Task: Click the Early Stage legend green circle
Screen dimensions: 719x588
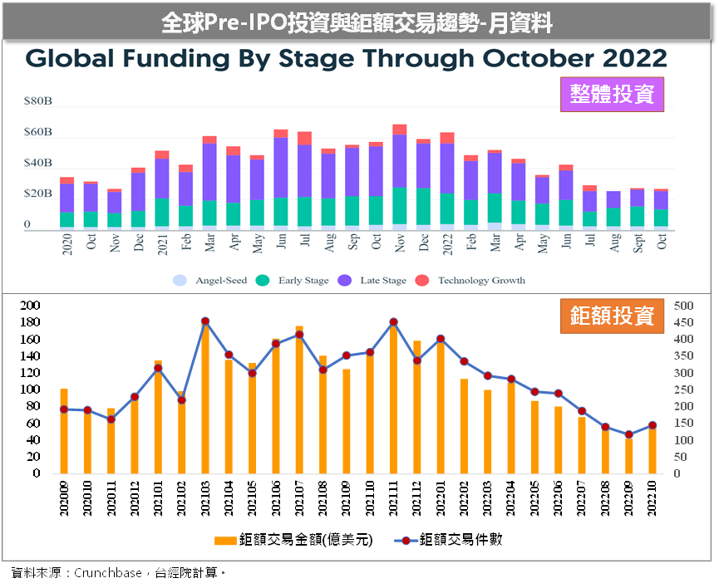Action: (x=263, y=281)
